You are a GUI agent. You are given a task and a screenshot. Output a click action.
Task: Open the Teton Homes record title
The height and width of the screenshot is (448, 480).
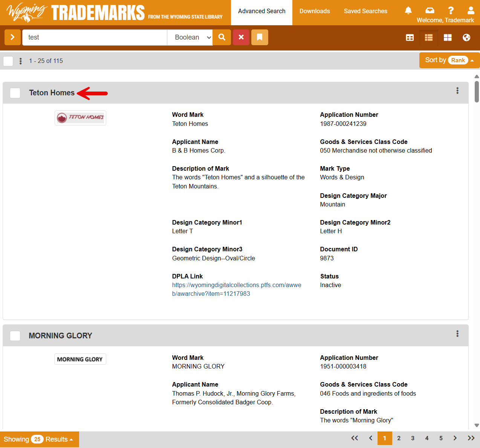[52, 93]
